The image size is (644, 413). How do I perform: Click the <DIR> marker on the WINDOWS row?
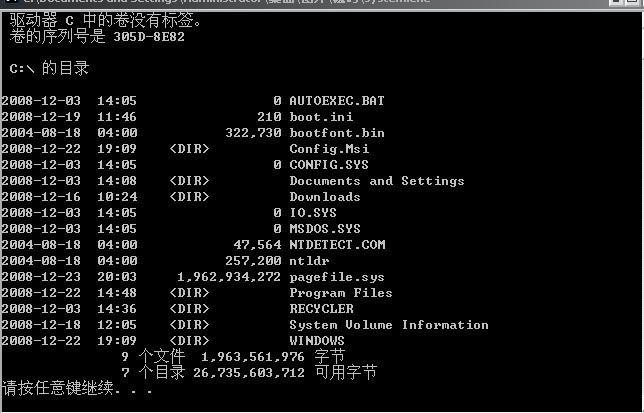189,341
